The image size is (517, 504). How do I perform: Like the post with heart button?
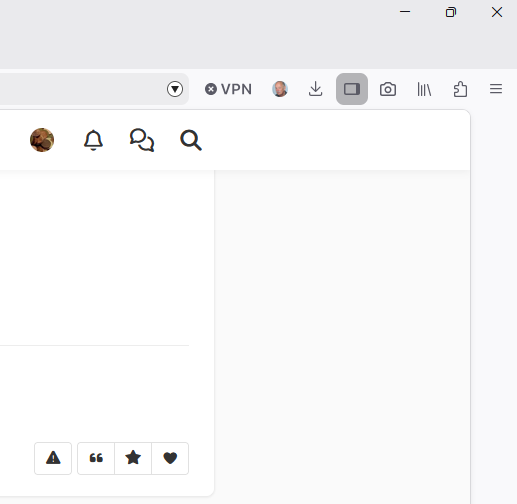pyautogui.click(x=170, y=458)
